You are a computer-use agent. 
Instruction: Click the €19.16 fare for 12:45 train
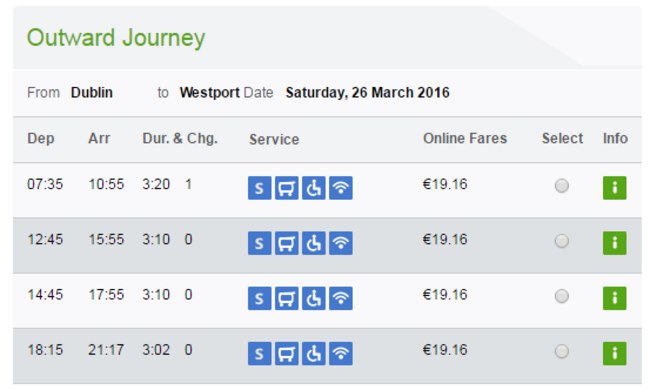pyautogui.click(x=445, y=240)
